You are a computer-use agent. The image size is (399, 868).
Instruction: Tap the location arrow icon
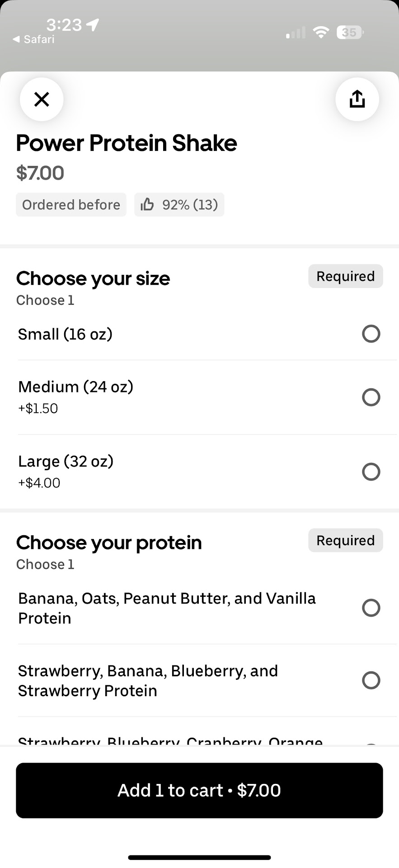(93, 24)
